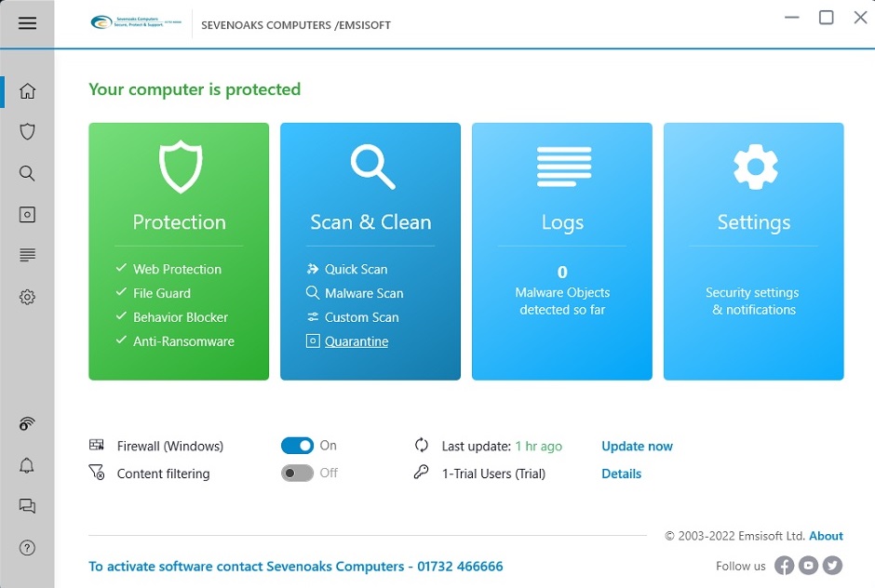The height and width of the screenshot is (588, 875).
Task: Click the Scan & Clean tile heading
Action: coord(370,222)
